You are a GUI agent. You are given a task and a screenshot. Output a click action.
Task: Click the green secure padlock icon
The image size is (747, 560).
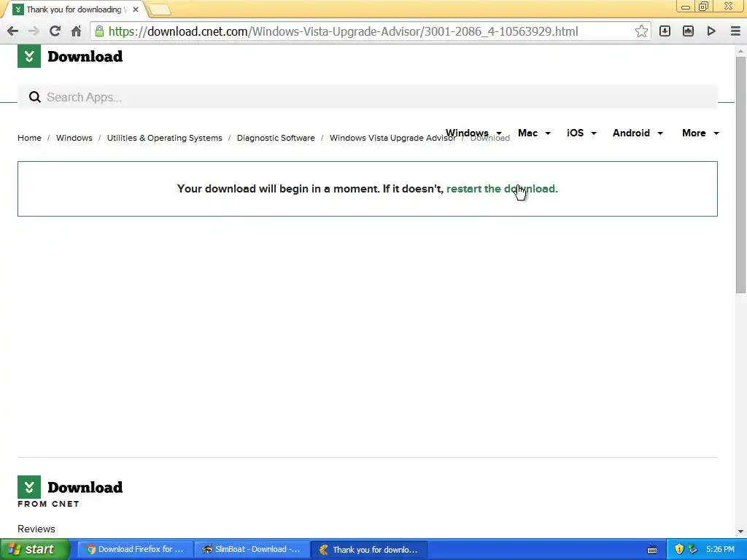click(x=99, y=31)
